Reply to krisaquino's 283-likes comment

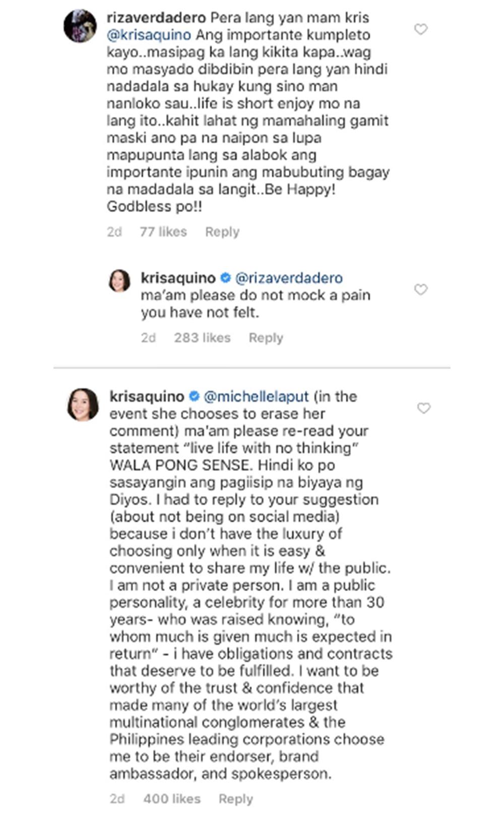(x=266, y=338)
